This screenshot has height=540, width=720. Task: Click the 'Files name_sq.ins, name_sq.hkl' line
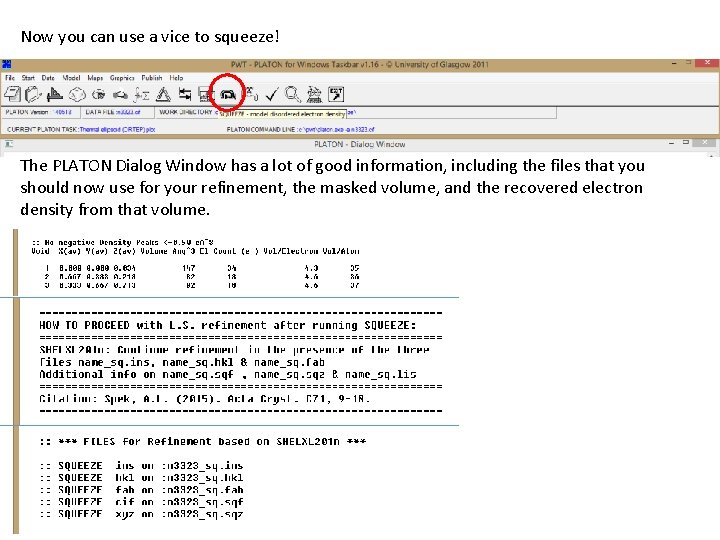click(x=182, y=362)
